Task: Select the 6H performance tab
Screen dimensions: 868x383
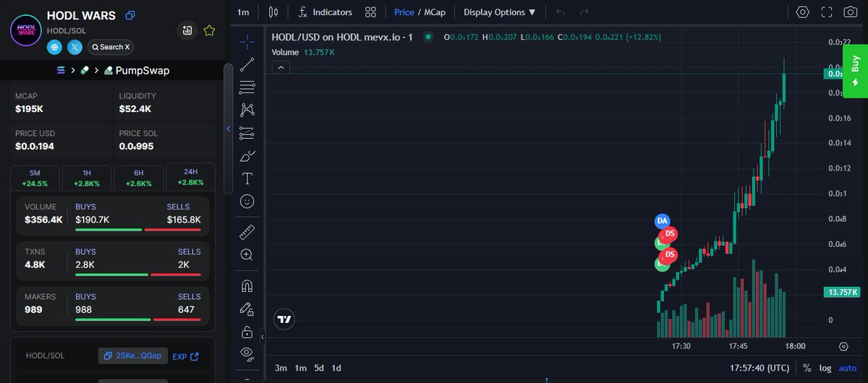Action: [x=139, y=178]
